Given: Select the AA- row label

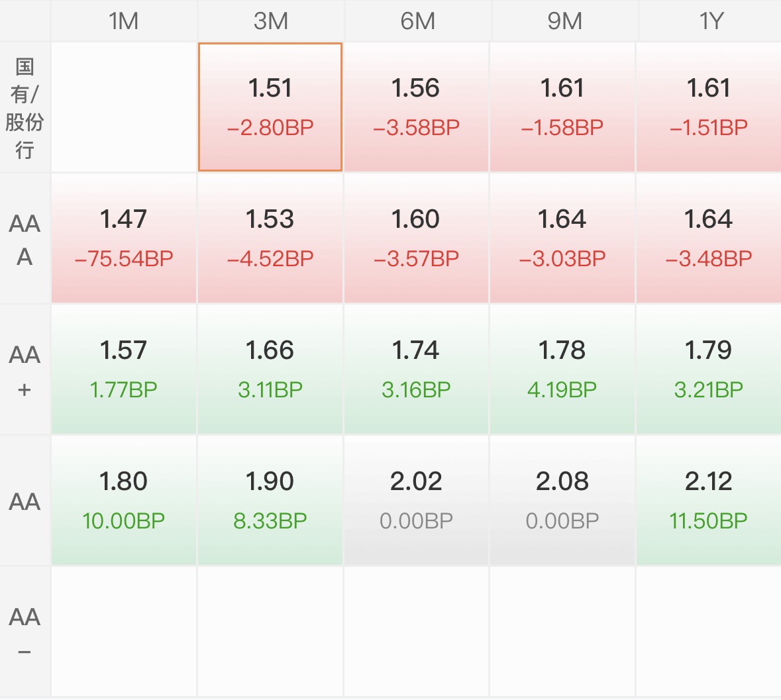Looking at the screenshot, I should click(x=25, y=632).
